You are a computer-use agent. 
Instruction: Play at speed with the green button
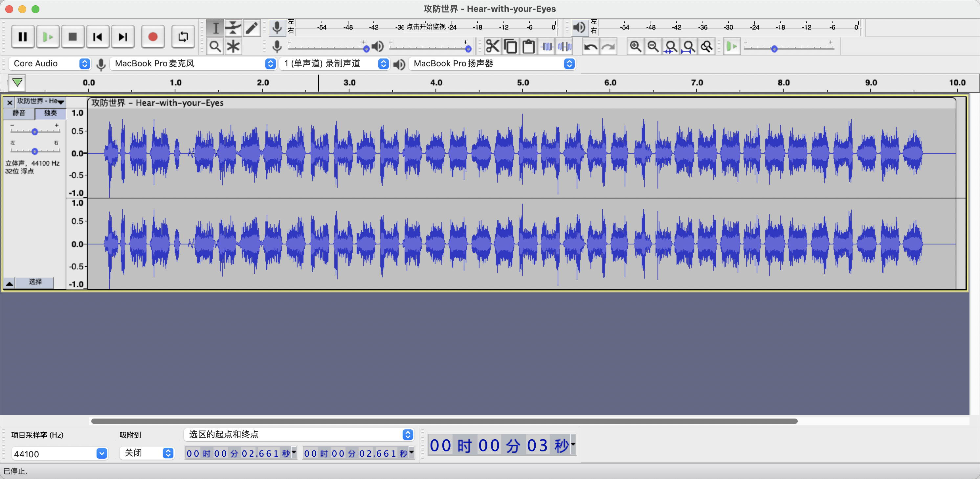coord(732,46)
